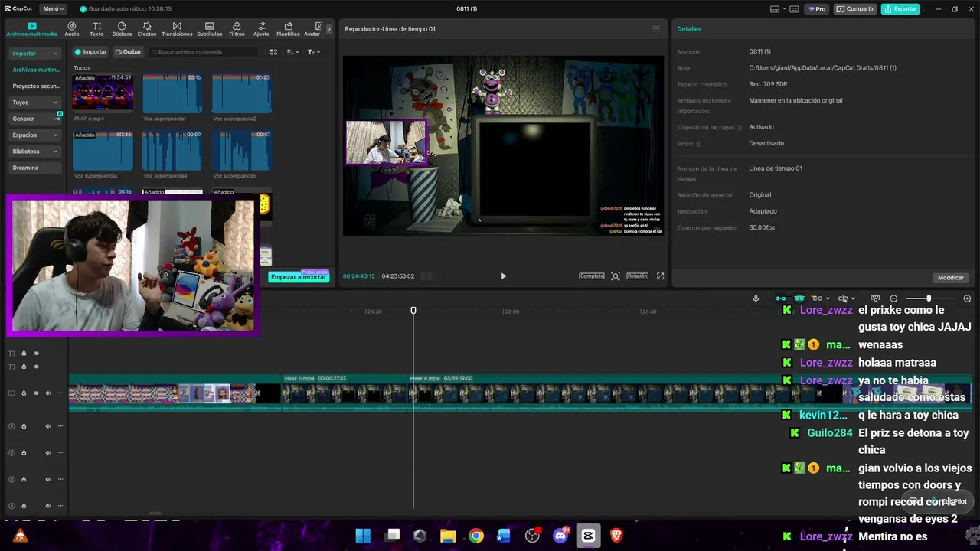Click the timeline horizontal scrollbar
980x551 pixels.
[x=155, y=514]
